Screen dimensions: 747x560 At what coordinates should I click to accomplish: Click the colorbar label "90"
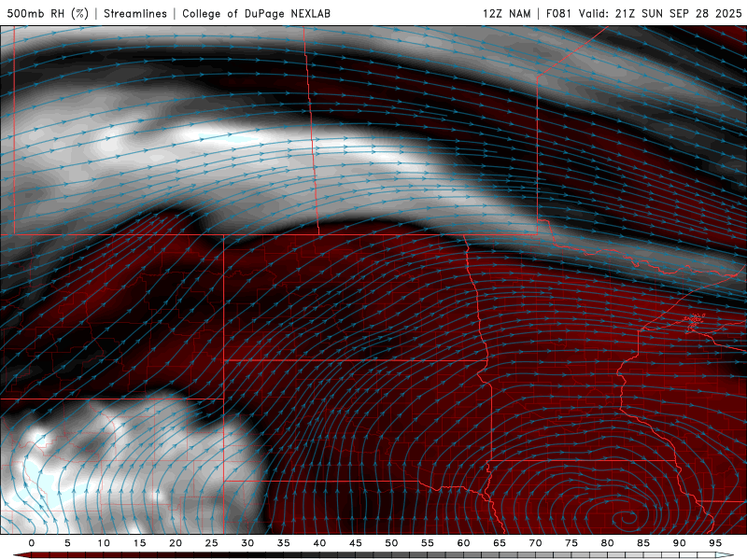680,543
